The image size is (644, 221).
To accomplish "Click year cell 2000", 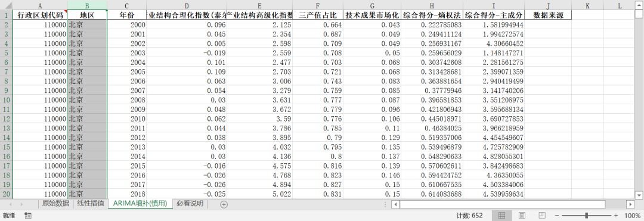I will 126,24.
